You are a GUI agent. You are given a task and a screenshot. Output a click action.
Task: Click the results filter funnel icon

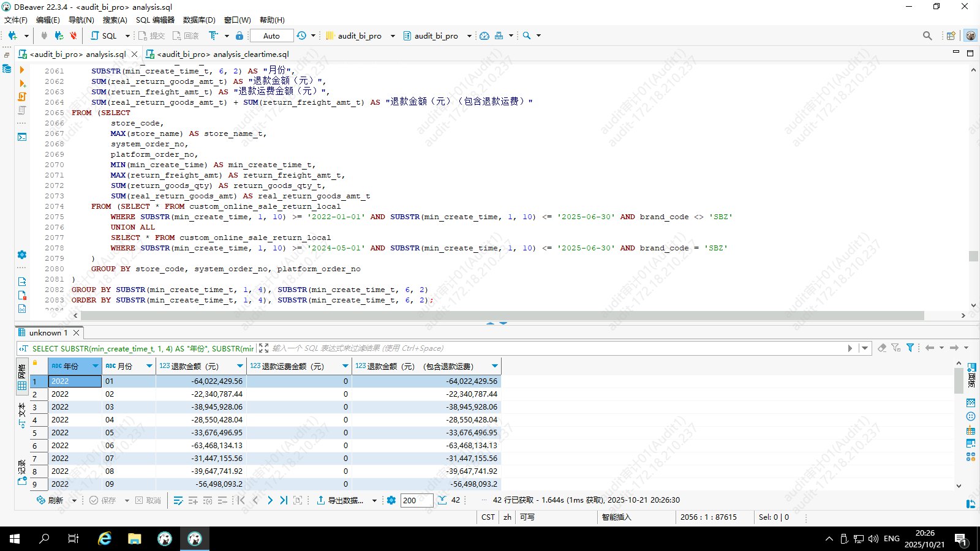click(910, 348)
